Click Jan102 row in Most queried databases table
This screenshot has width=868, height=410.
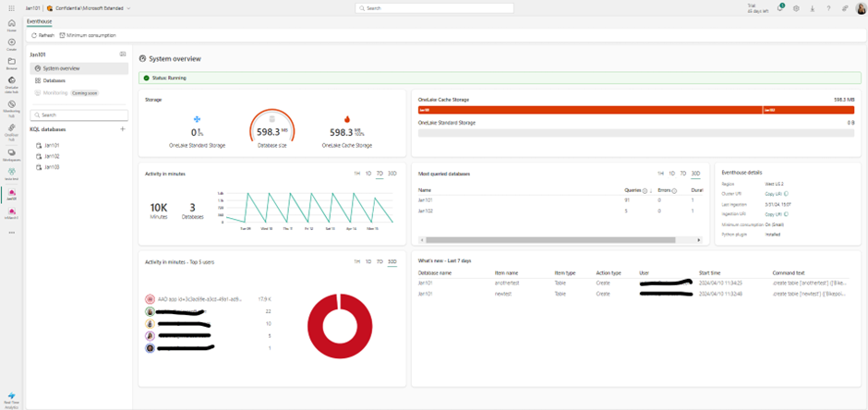561,211
